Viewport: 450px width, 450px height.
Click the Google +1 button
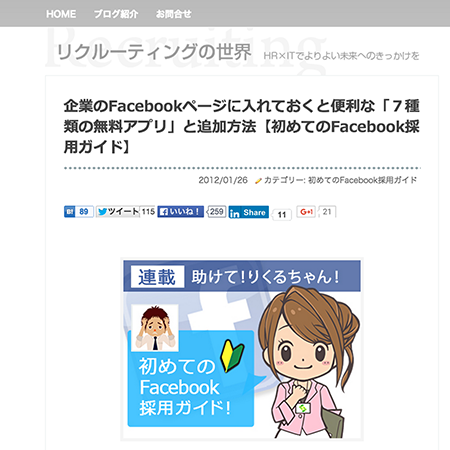tap(306, 212)
